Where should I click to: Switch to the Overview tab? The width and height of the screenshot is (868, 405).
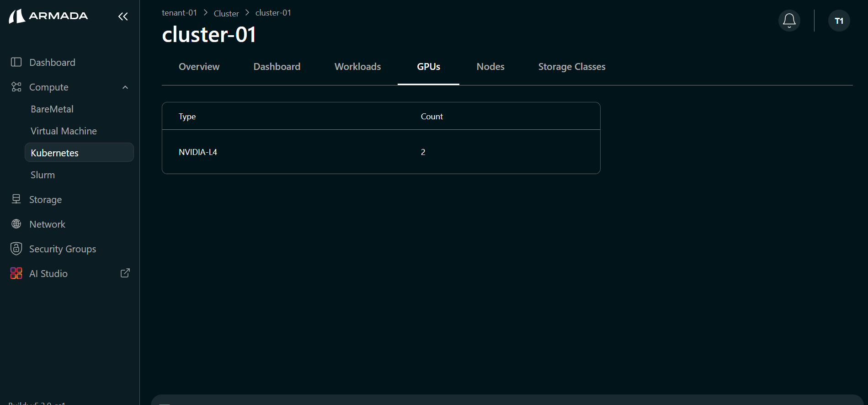click(x=199, y=67)
